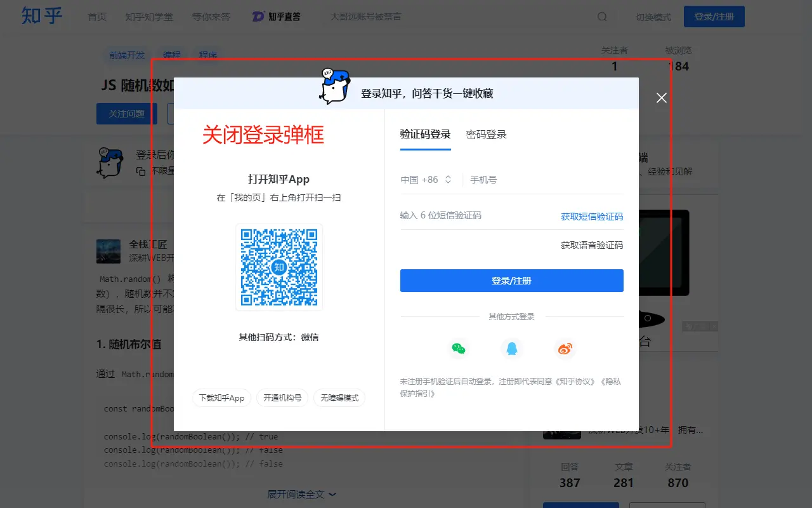812x508 pixels.
Task: Click the 关注问题 button
Action: coord(127,114)
